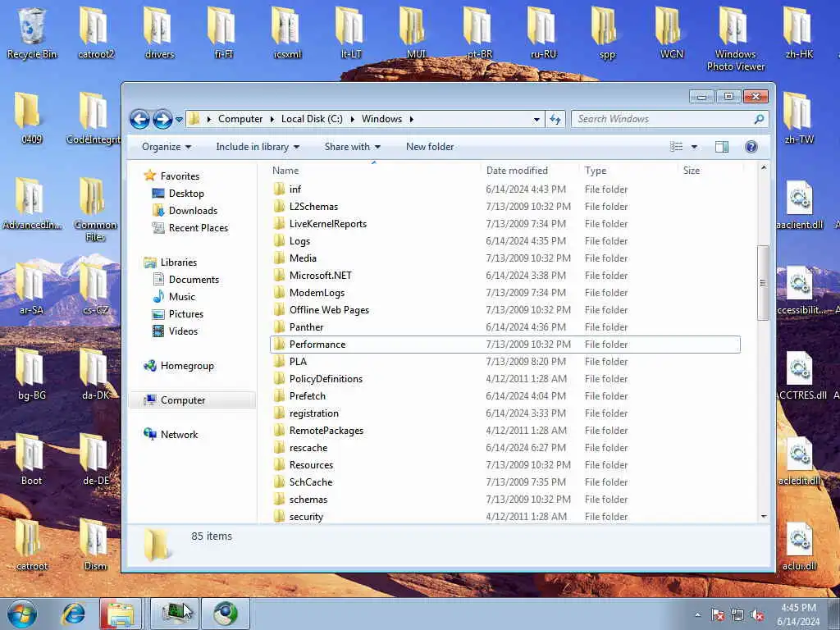This screenshot has width=840, height=630.
Task: Open Include in library menu
Action: (x=258, y=147)
